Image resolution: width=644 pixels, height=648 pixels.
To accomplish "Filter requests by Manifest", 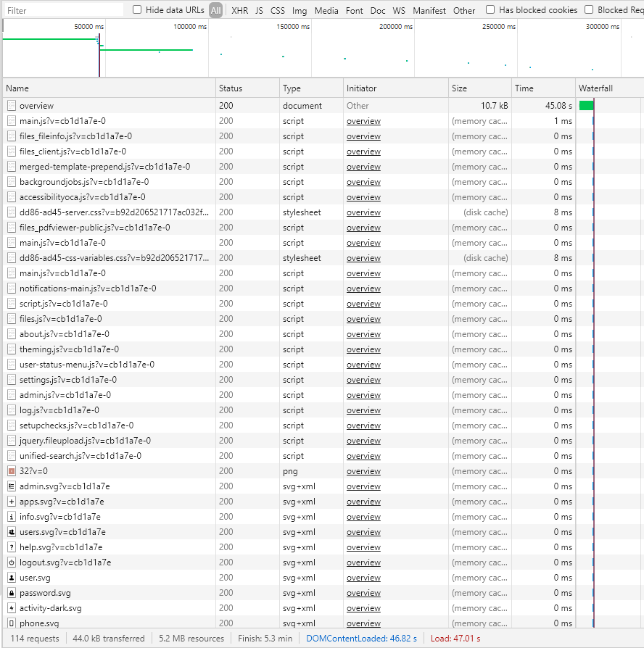I will pyautogui.click(x=429, y=11).
